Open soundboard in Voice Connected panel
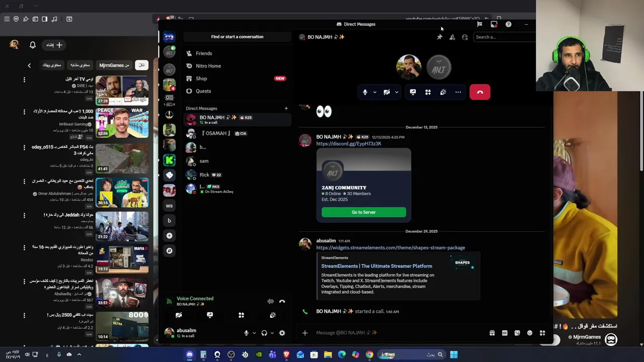Screen dimensions: 644x362 273,315
